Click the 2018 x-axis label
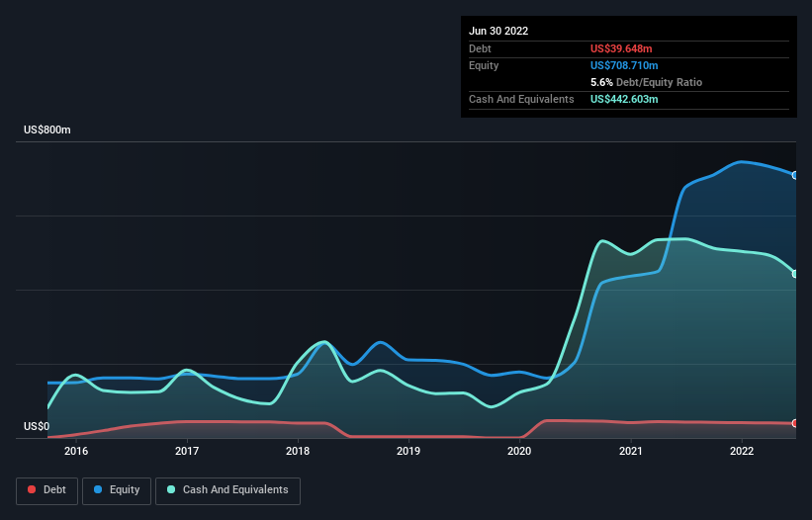The height and width of the screenshot is (520, 812). pyautogui.click(x=298, y=451)
